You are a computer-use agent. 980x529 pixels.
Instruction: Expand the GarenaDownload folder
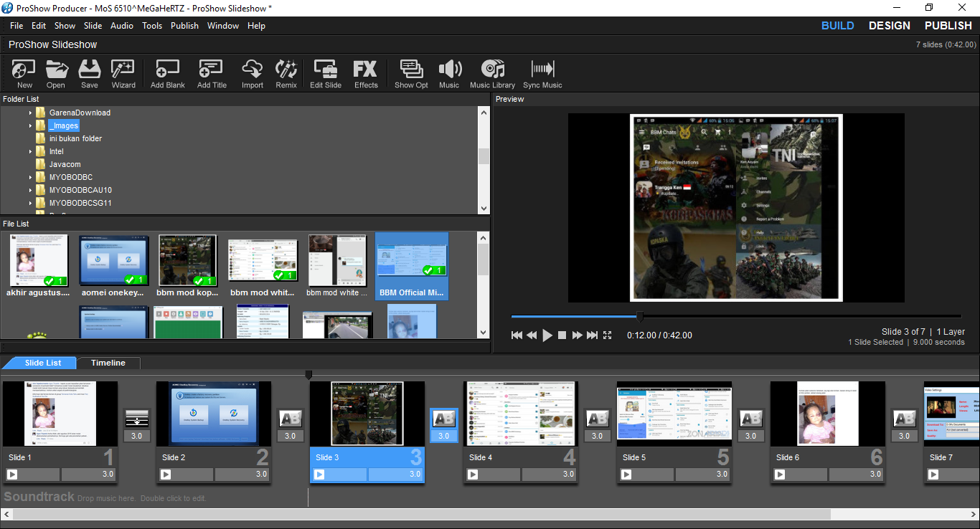click(x=31, y=113)
